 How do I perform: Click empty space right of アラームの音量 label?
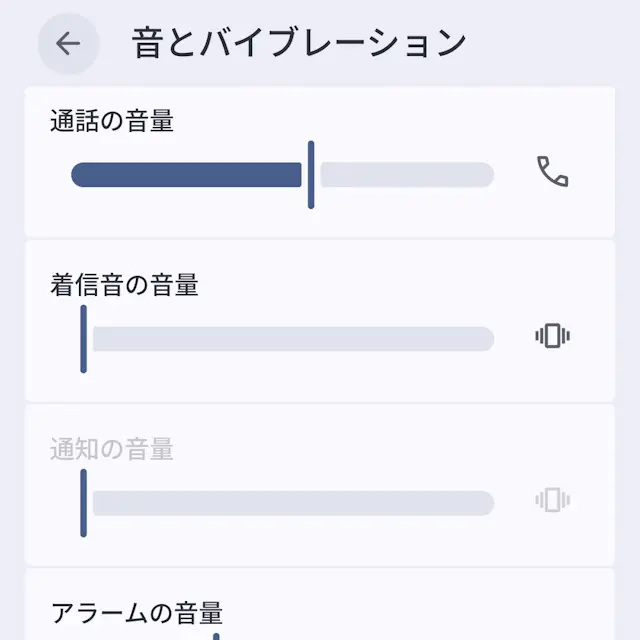pyautogui.click(x=420, y=612)
